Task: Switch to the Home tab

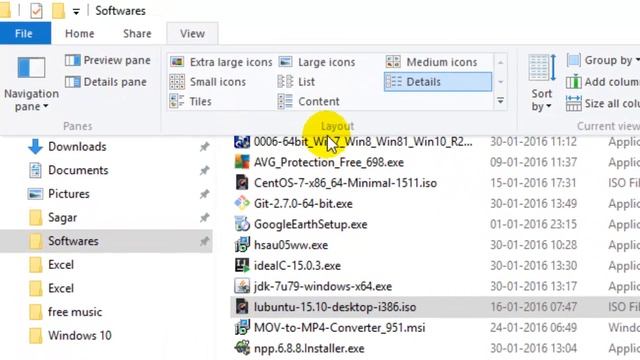Action: point(80,33)
